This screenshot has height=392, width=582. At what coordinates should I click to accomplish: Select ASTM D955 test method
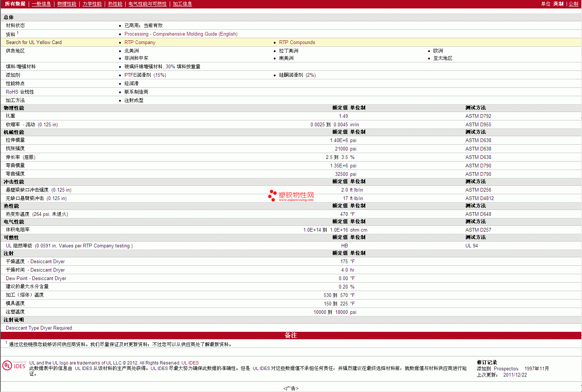tap(478, 124)
